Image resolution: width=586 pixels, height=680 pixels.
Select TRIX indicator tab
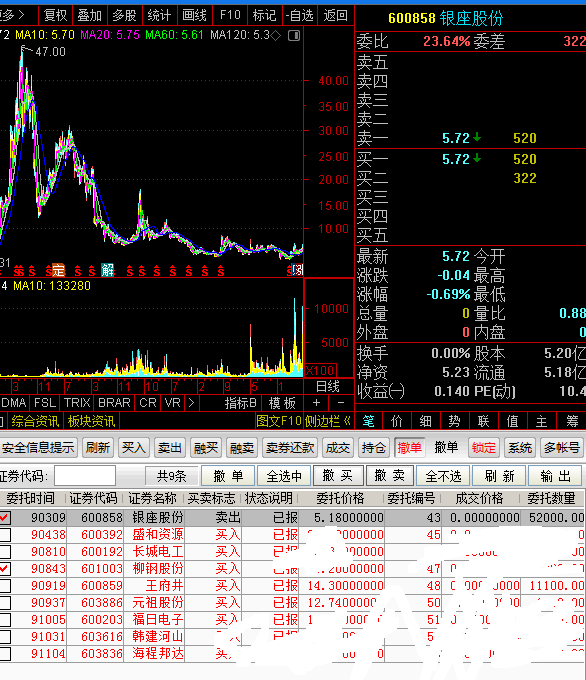[77, 403]
